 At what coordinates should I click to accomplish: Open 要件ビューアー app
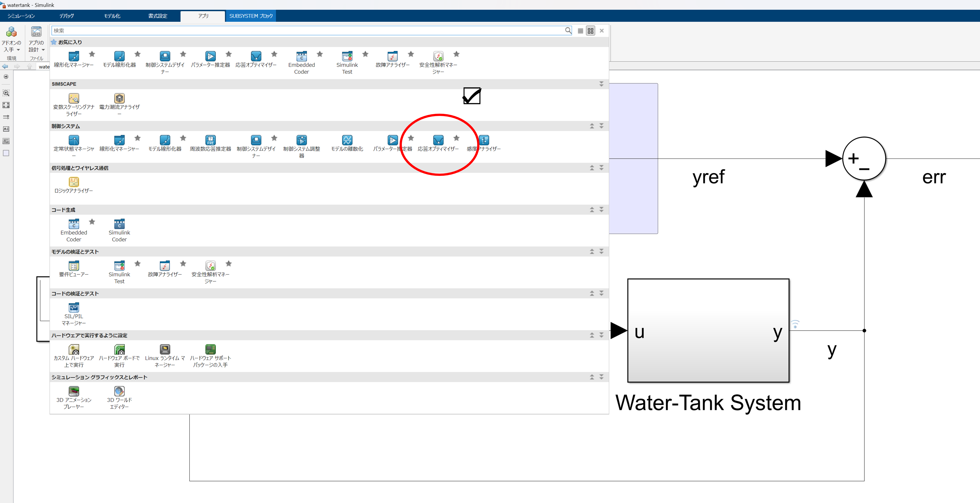pos(74,266)
